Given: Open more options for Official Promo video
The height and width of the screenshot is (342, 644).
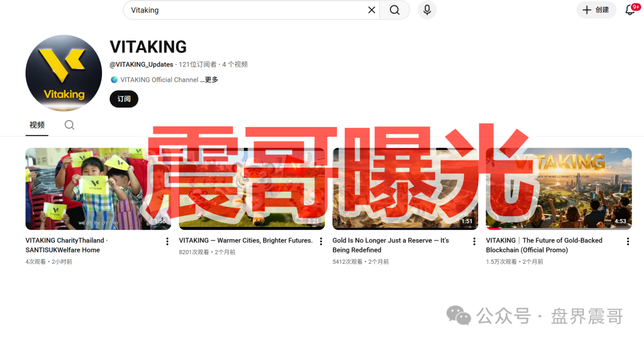Looking at the screenshot, I should click(627, 241).
